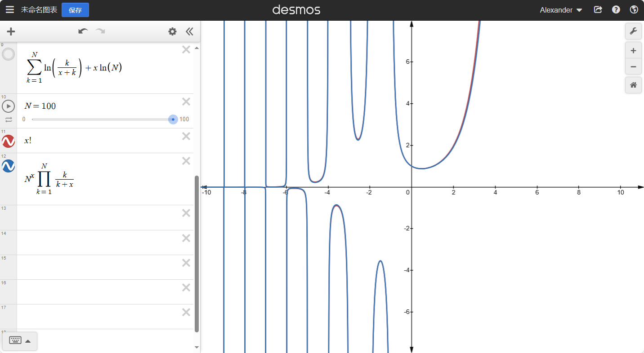Select the 未命名图表 graph title
The width and height of the screenshot is (644, 353).
(39, 10)
